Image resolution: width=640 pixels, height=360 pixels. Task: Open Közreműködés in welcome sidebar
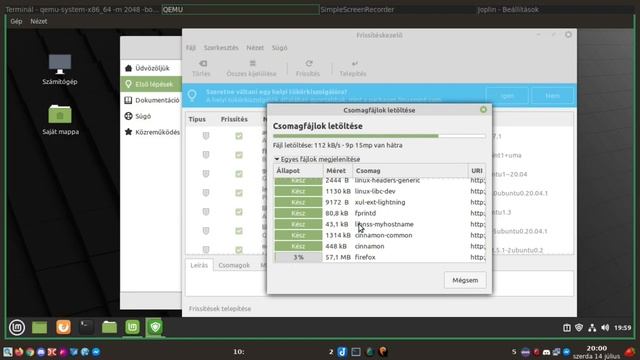(151, 132)
